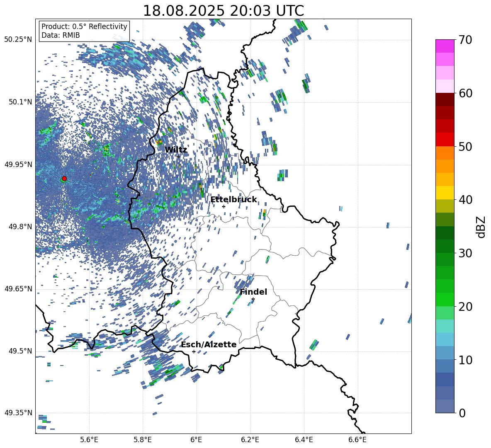Click the dBZ colorbar axis label

click(481, 227)
